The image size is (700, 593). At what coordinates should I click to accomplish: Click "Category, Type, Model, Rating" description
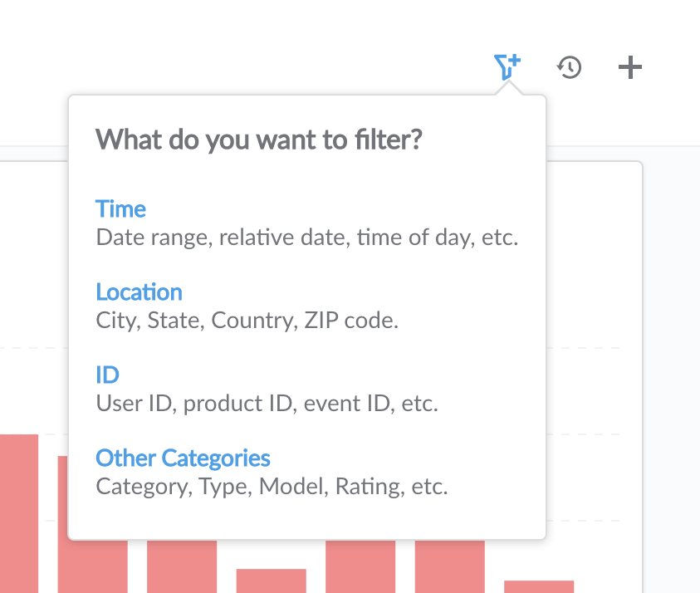272,487
